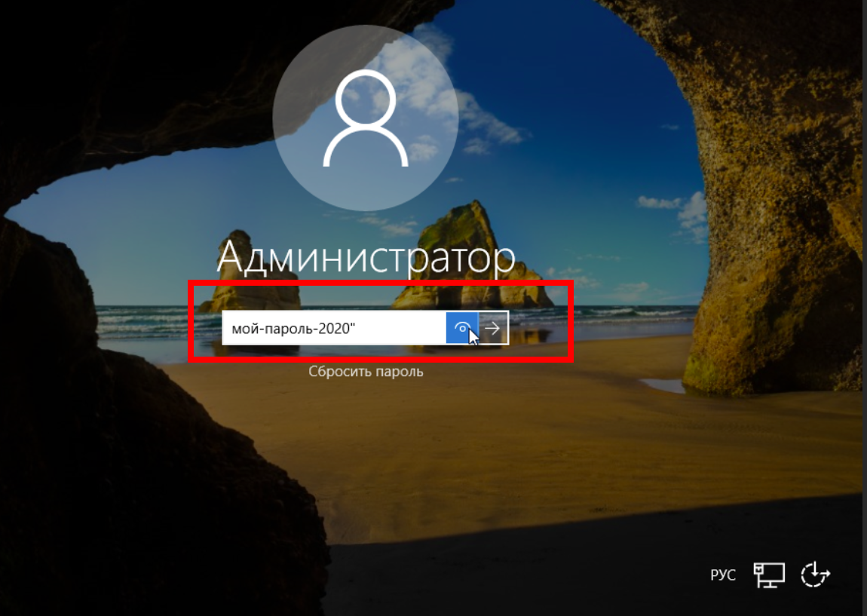867x616 pixels.
Task: Submit password with the arrow button
Action: pos(493,328)
